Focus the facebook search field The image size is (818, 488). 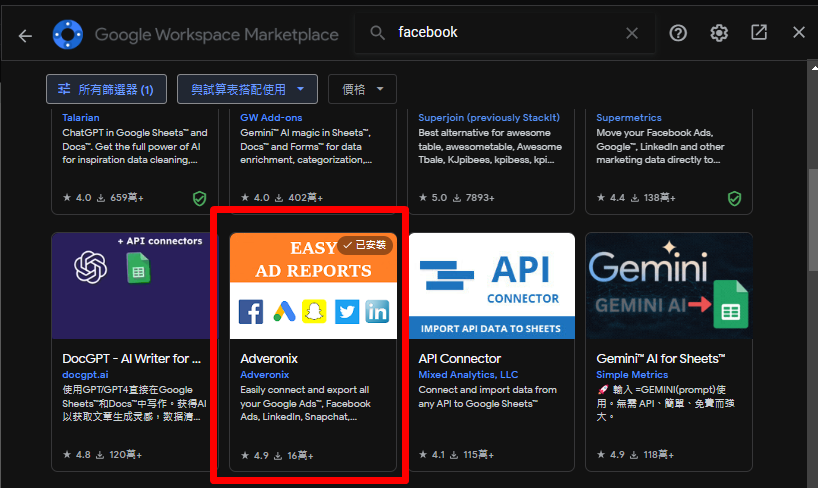[504, 33]
